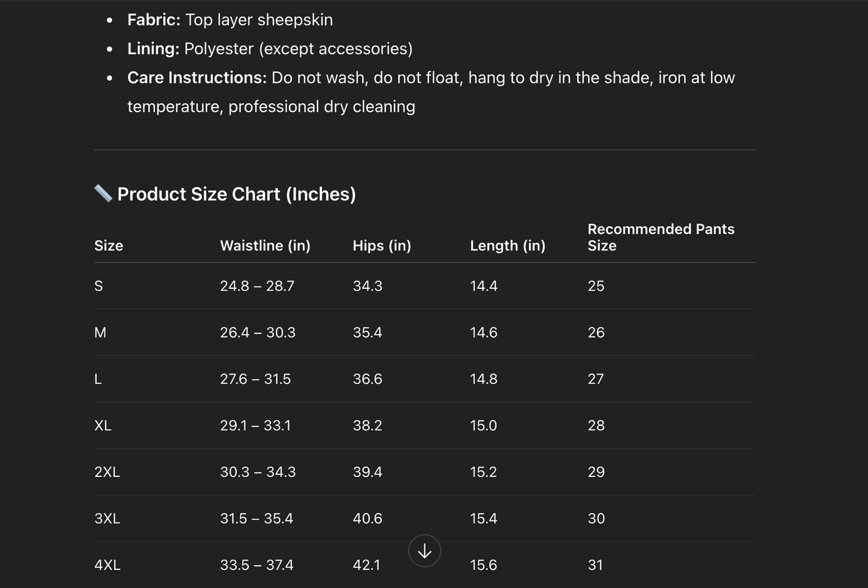
Task: Select the M size row label
Action: pos(100,333)
